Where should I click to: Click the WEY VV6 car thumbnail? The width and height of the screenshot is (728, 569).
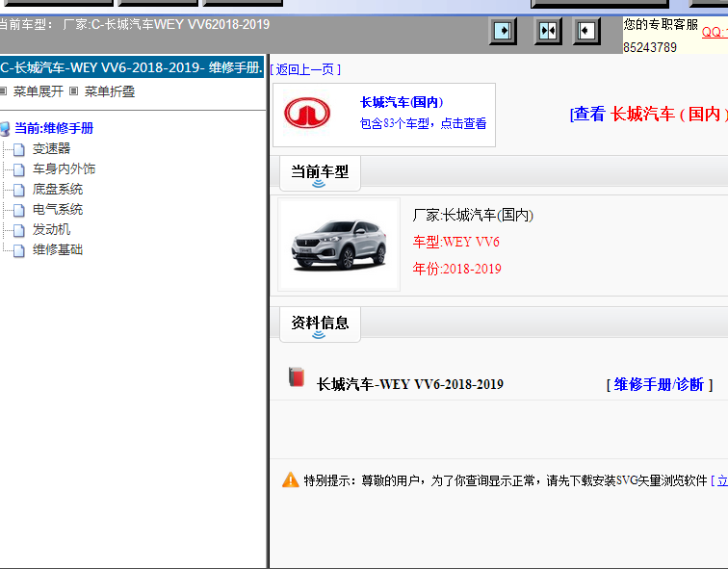pos(339,245)
